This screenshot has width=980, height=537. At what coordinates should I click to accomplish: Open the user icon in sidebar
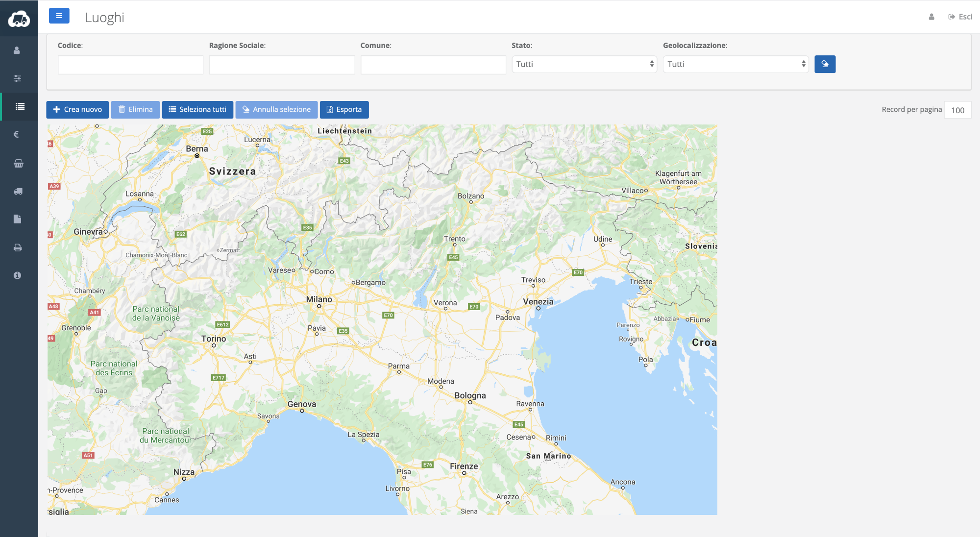tap(17, 50)
